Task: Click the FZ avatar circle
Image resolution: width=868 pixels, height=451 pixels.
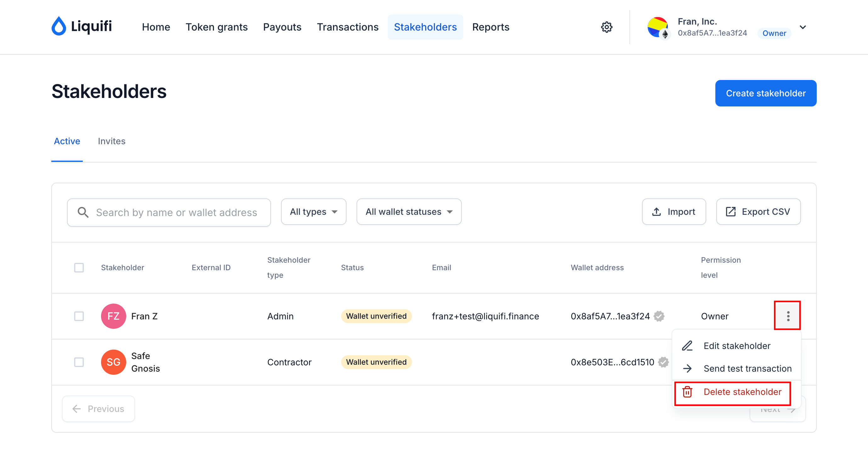Action: coord(113,316)
